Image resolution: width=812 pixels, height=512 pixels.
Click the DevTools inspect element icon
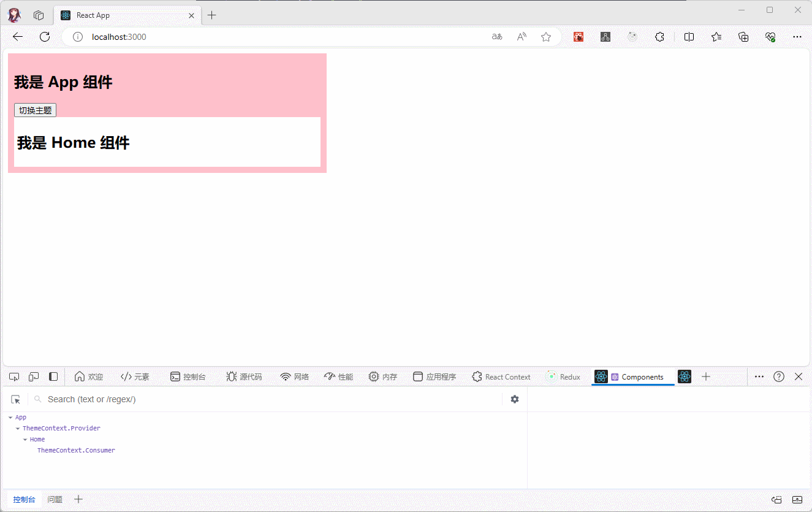coord(14,376)
